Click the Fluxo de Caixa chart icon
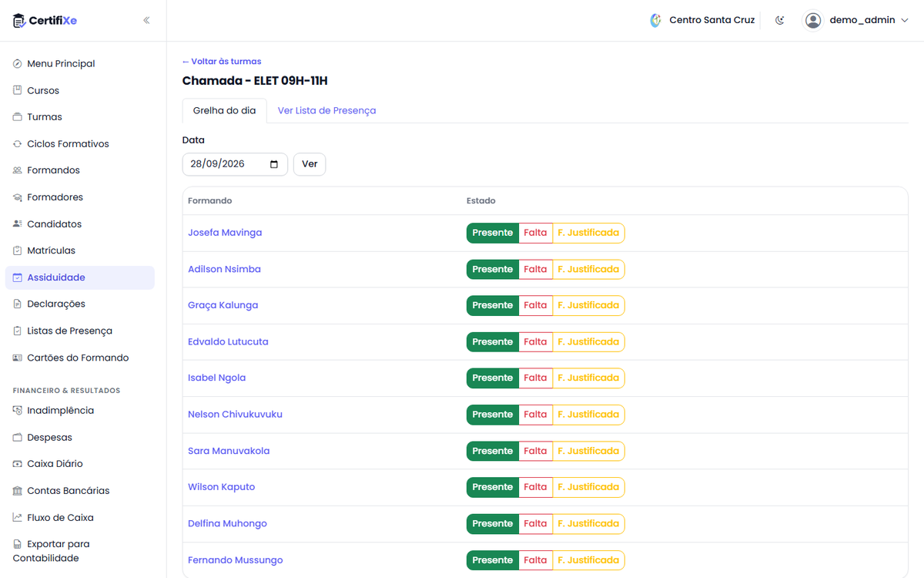The width and height of the screenshot is (924, 578). pos(18,518)
